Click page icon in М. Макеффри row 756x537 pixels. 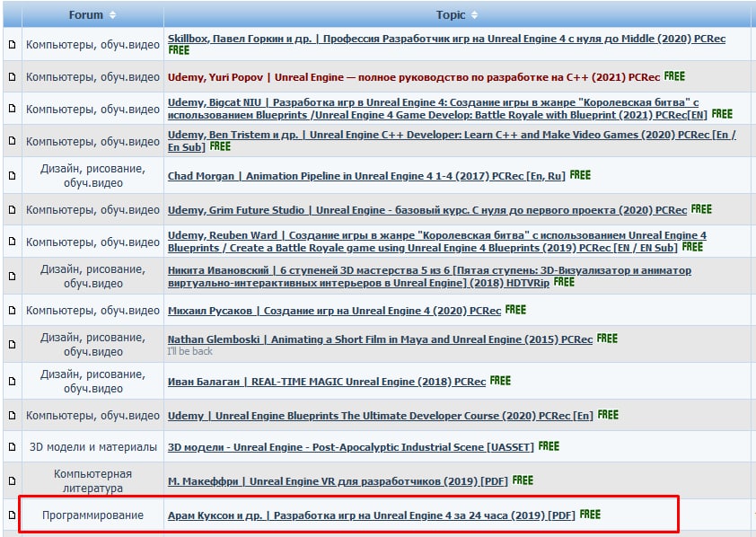point(13,481)
